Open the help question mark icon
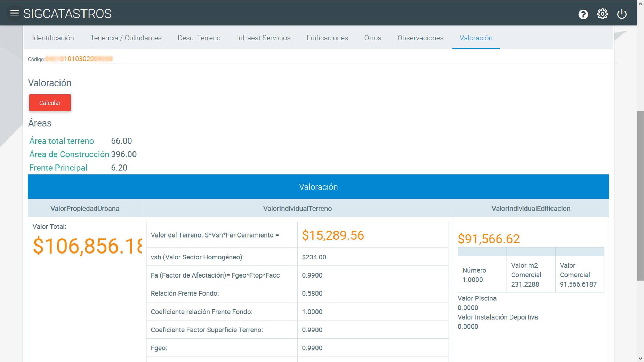The width and height of the screenshot is (644, 362). (x=583, y=14)
